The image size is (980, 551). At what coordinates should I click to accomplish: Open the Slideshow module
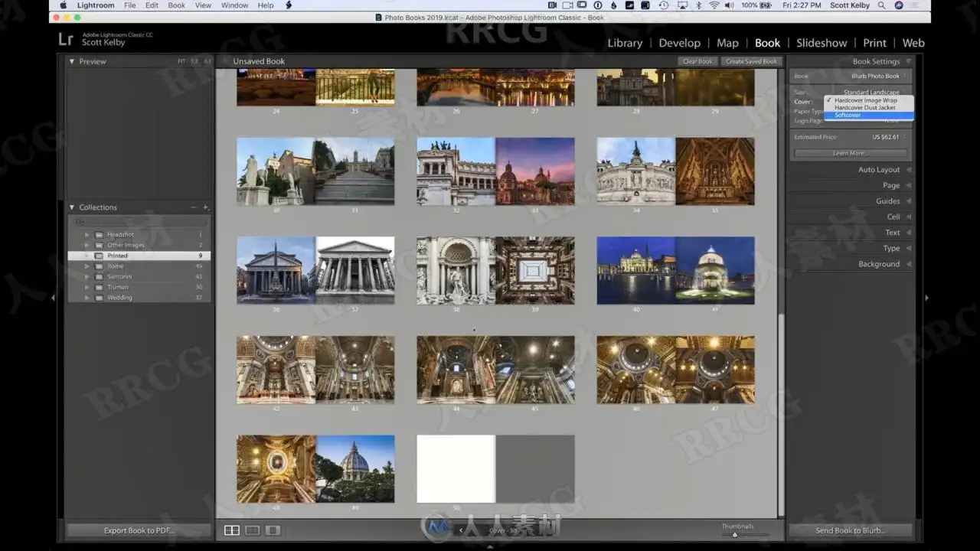click(x=822, y=43)
